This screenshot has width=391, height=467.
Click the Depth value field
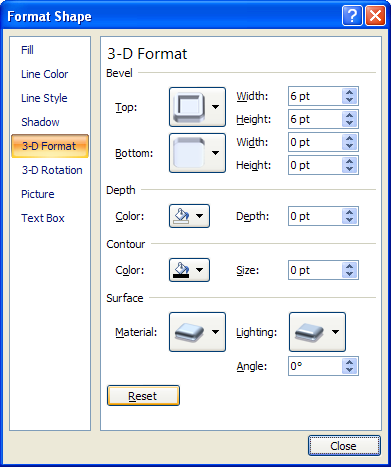coord(315,216)
